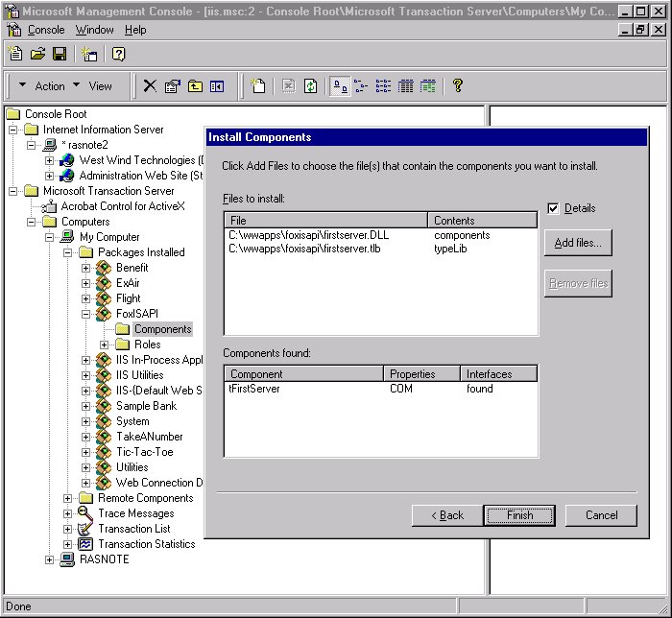
Task: Click the Show/Hide scope pane icon
Action: 217,86
